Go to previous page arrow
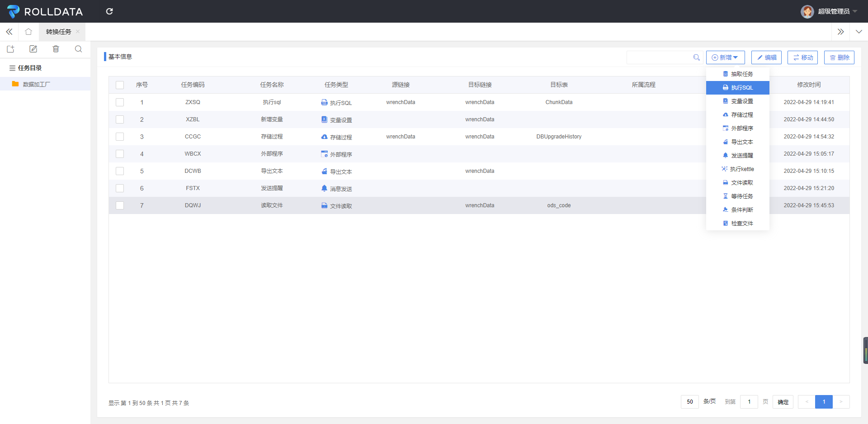 pos(807,402)
